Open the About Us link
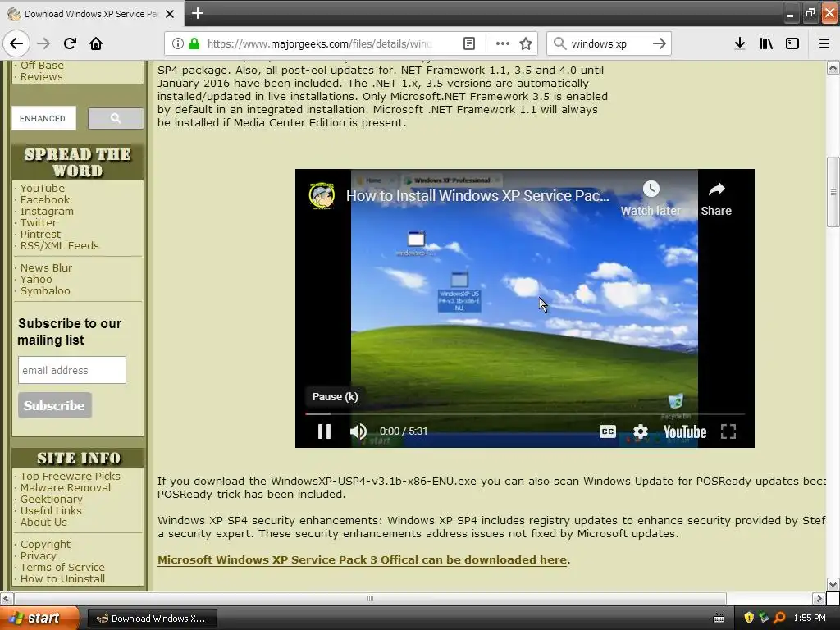 click(x=43, y=522)
